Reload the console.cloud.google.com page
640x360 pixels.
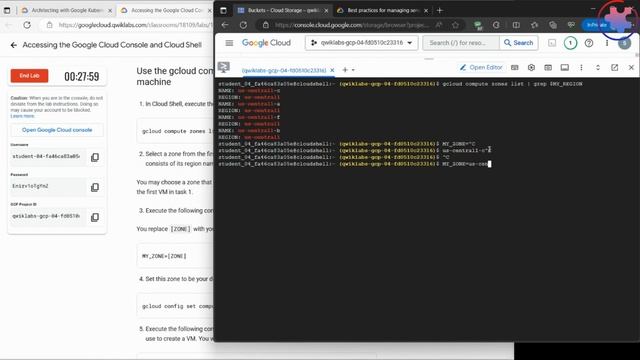pyautogui.click(x=243, y=25)
